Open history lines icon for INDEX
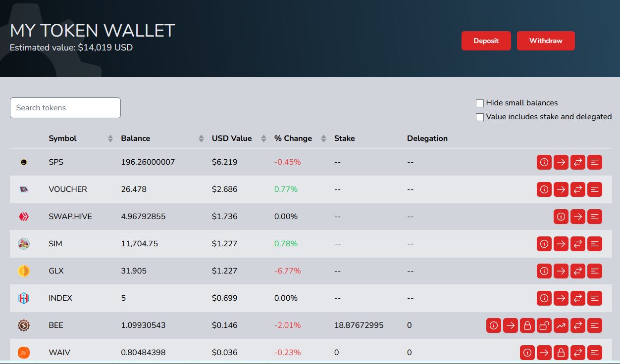Screen dimensions: 620x364 (595, 298)
